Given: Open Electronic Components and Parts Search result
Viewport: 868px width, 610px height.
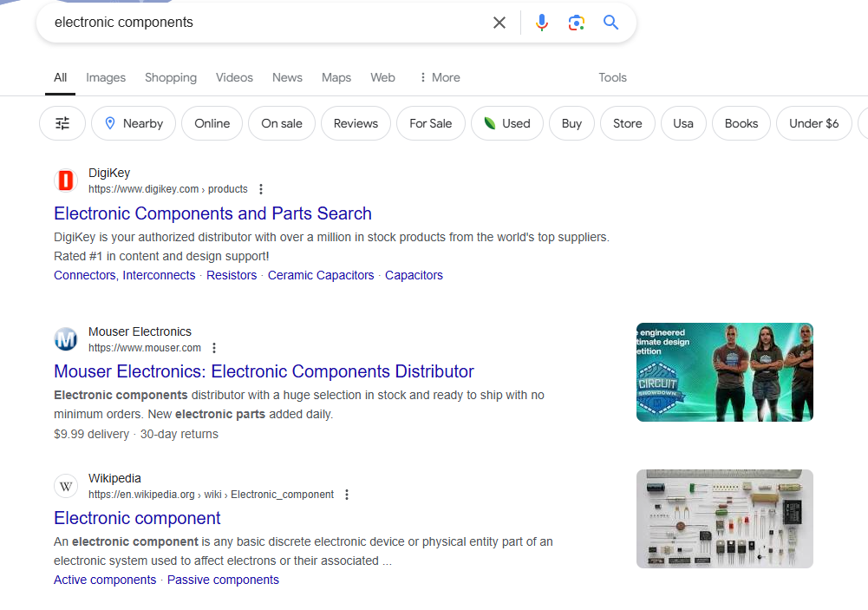Looking at the screenshot, I should [x=212, y=213].
